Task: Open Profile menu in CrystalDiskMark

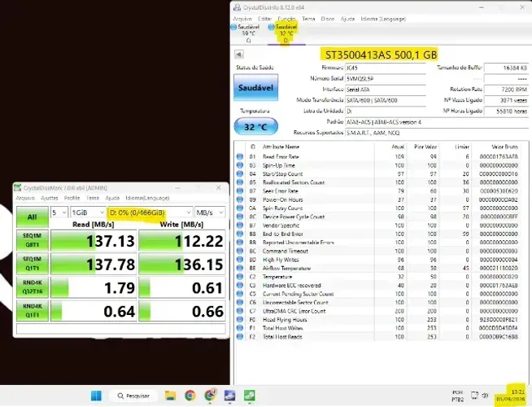Action: tap(72, 198)
